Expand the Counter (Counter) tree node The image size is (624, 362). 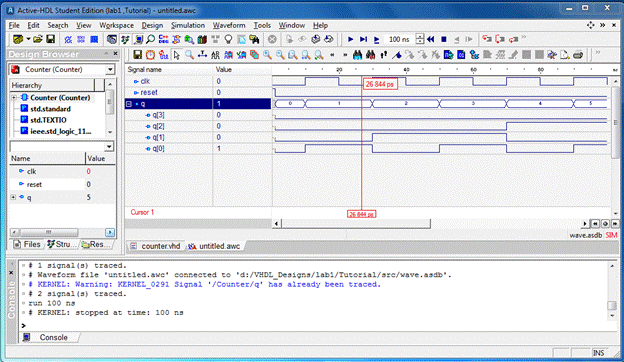pos(14,97)
